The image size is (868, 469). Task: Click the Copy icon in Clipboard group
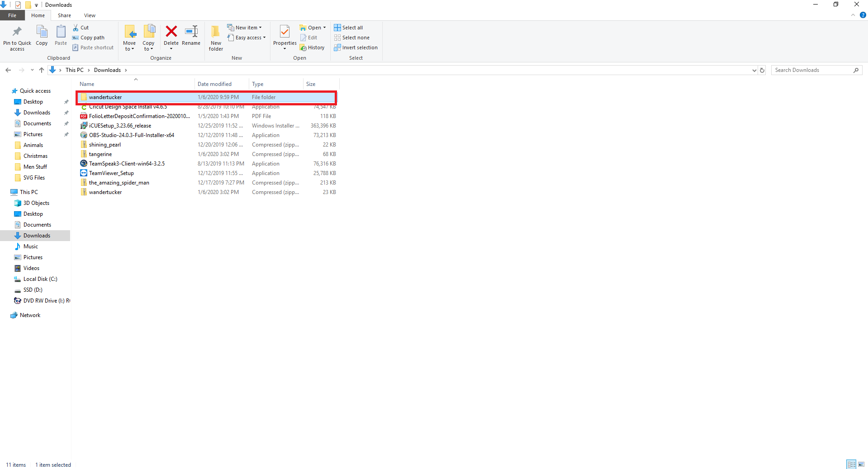42,32
